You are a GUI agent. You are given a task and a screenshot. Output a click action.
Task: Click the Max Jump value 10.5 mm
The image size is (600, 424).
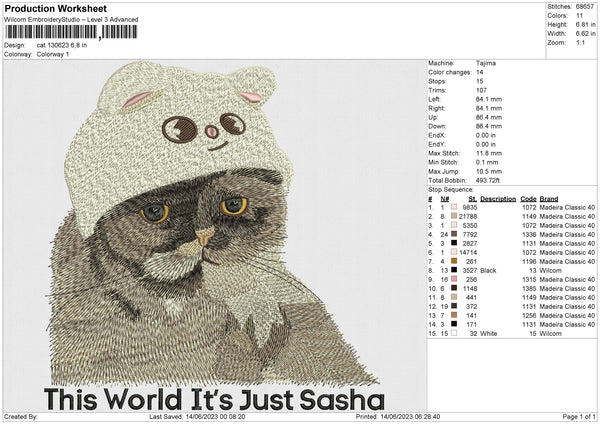(x=489, y=171)
